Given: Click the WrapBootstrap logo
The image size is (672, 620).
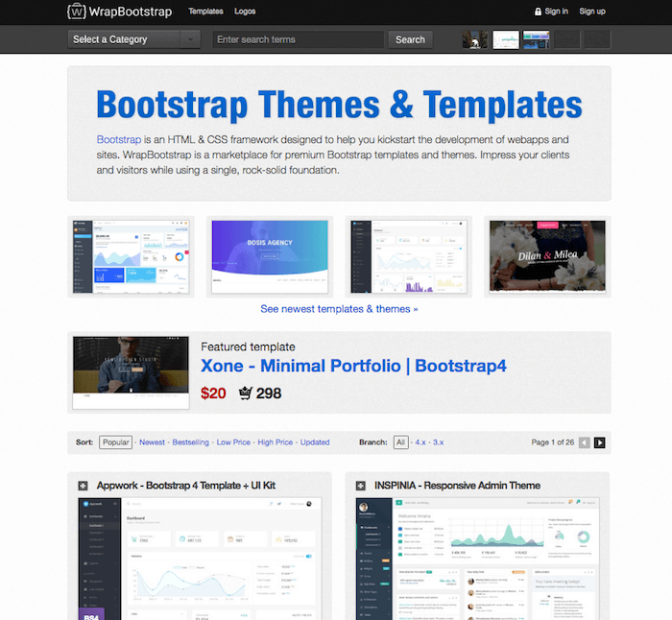Looking at the screenshot, I should [120, 12].
